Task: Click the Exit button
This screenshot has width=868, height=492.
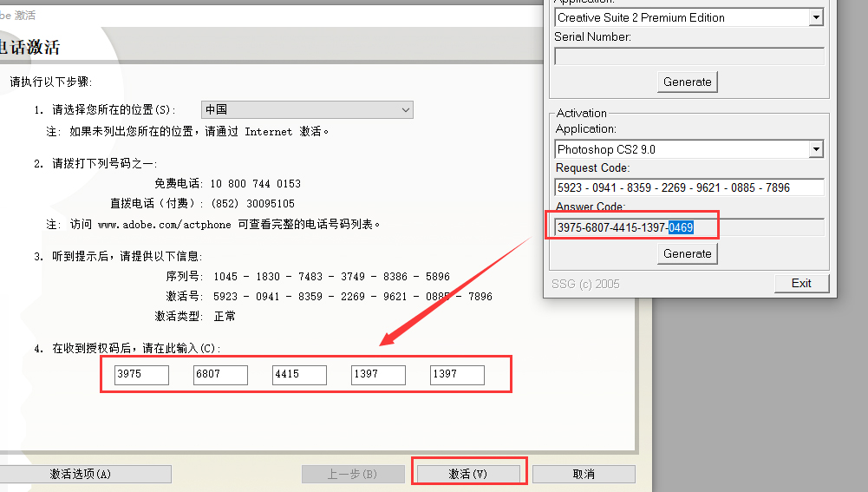Action: click(x=801, y=283)
